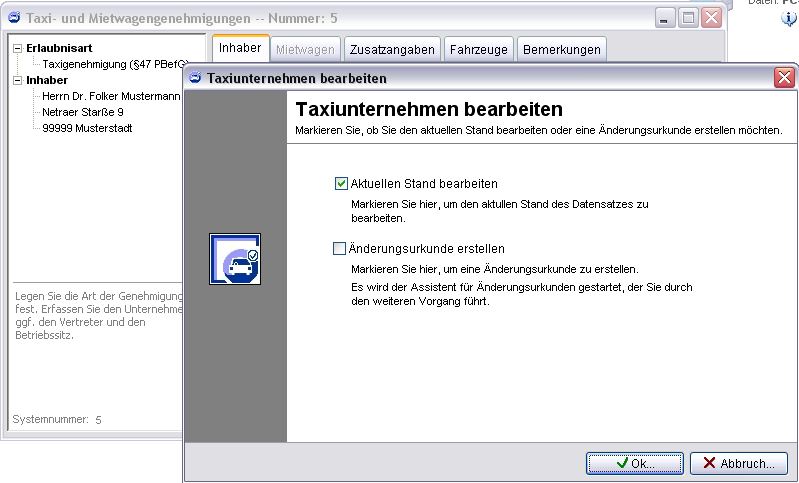The width and height of the screenshot is (799, 483).
Task: Click the taxi wizard icon in the dialog sidebar
Action: coord(235,259)
